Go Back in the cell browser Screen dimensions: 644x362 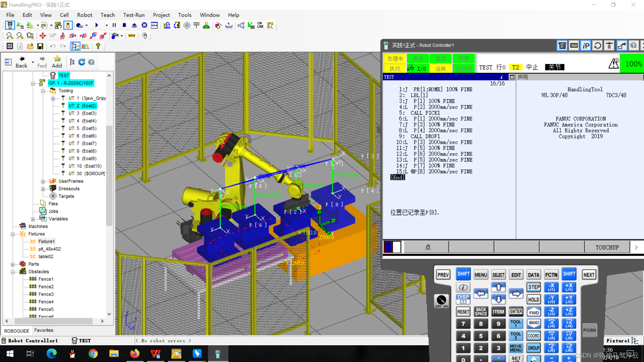point(21,62)
